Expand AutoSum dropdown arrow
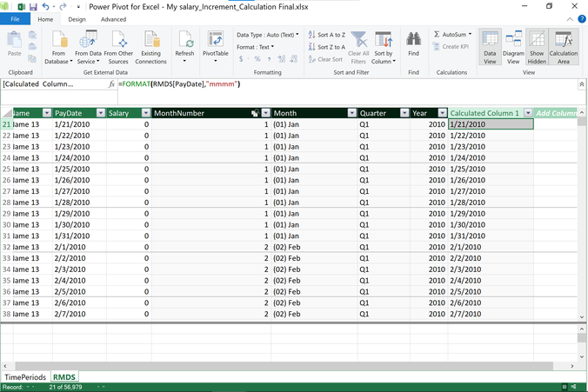 [470, 34]
